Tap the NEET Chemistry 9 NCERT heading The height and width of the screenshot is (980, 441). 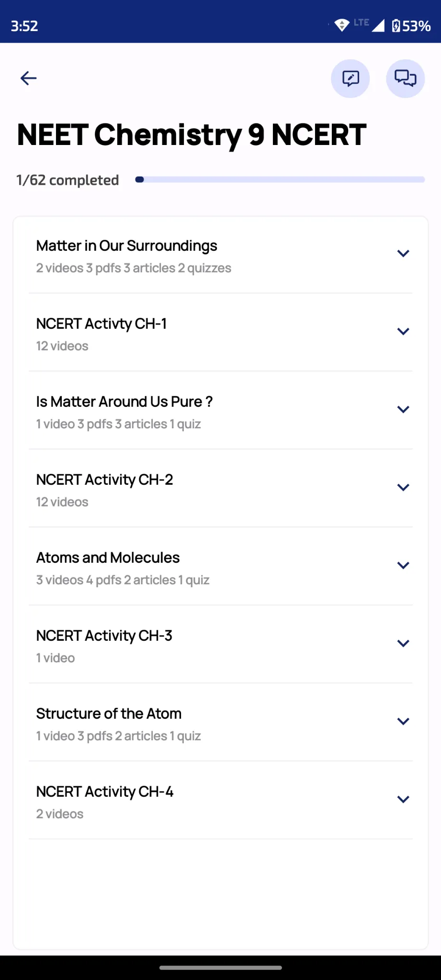192,135
